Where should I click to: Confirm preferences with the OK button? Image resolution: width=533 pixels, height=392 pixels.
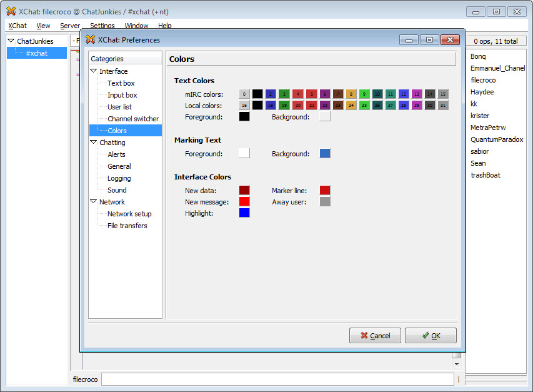tap(431, 336)
